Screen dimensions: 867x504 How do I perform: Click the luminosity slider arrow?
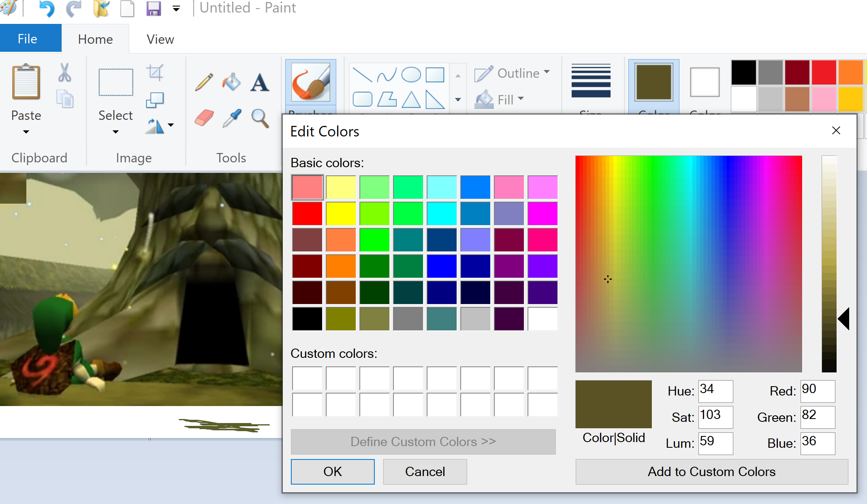coord(844,319)
